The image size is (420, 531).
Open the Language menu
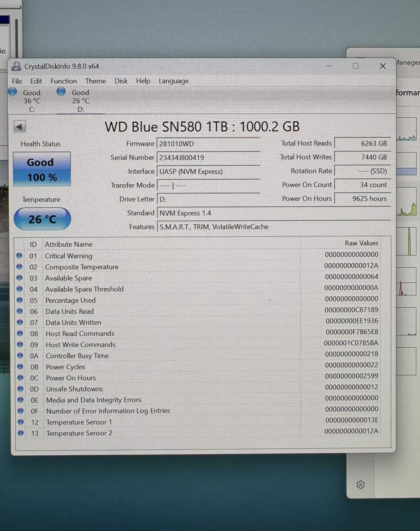point(174,81)
